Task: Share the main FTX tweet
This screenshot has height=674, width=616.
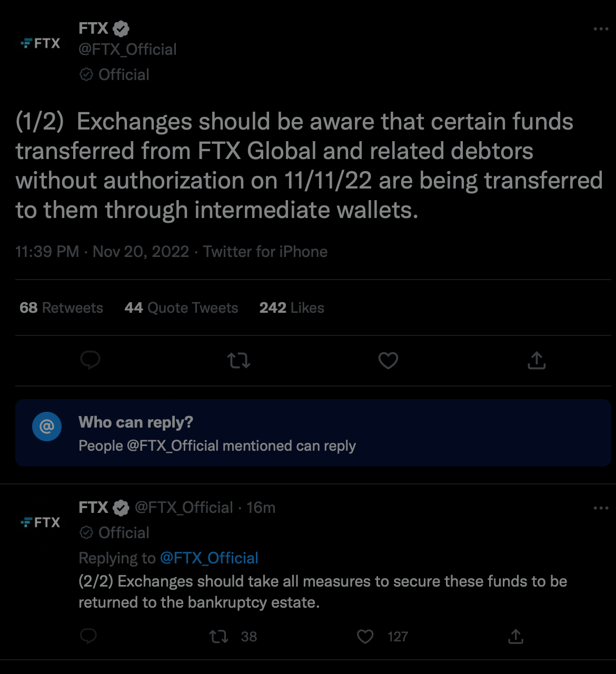Action: 536,361
